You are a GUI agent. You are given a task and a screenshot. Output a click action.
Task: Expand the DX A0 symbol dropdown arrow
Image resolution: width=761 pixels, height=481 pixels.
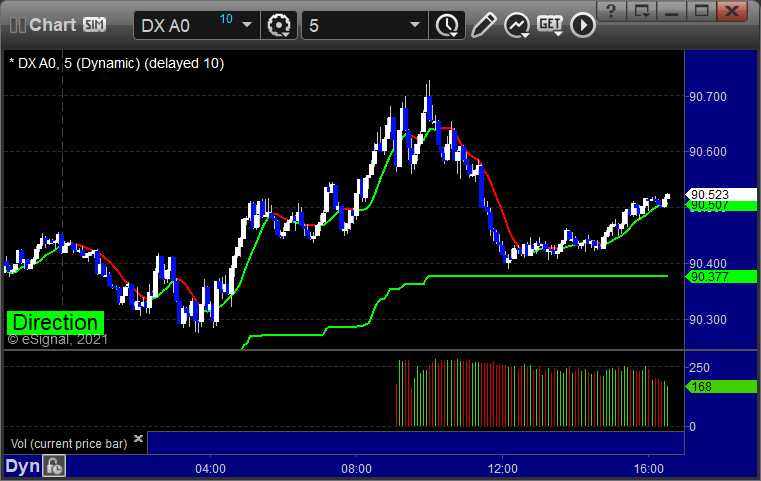pos(247,25)
